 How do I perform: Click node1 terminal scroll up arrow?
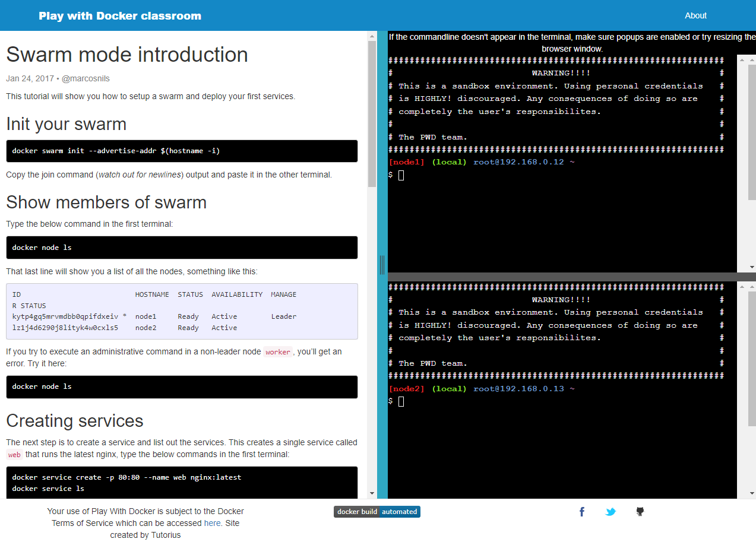(751, 60)
